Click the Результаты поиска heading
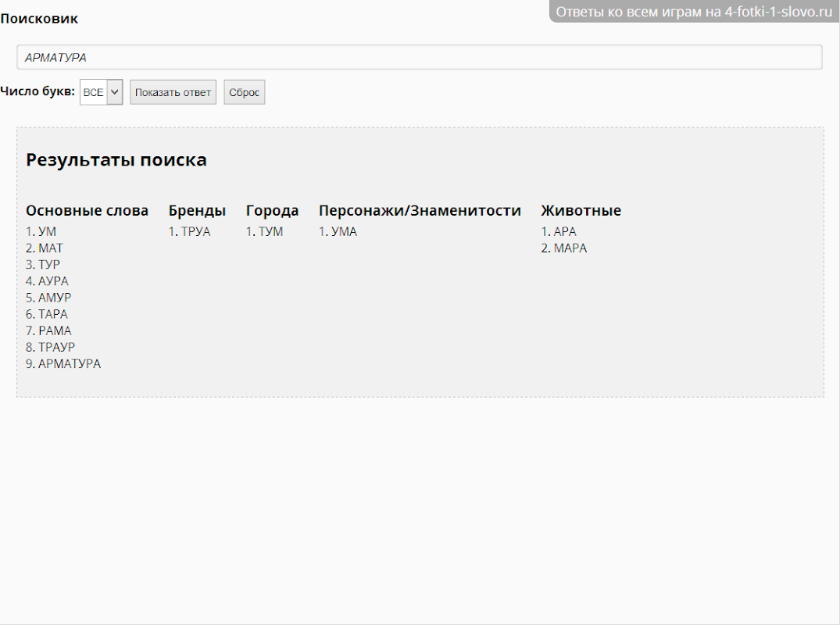The width and height of the screenshot is (840, 625). coord(116,159)
